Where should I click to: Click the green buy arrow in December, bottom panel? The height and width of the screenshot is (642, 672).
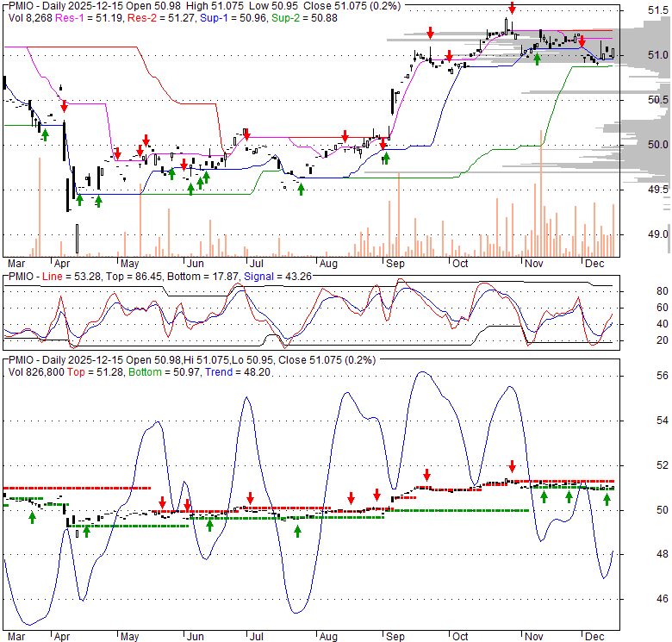(x=607, y=498)
